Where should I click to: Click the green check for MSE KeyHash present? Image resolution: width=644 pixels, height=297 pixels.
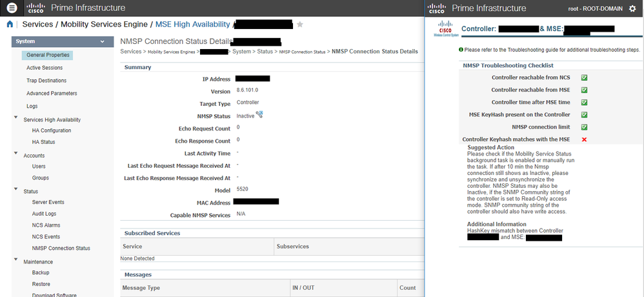pos(584,115)
